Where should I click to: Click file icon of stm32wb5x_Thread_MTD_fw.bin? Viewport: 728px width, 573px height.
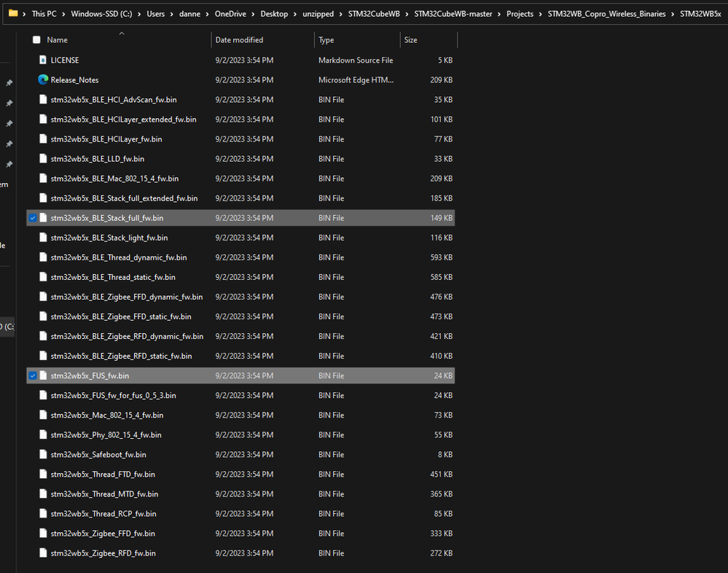[x=43, y=494]
